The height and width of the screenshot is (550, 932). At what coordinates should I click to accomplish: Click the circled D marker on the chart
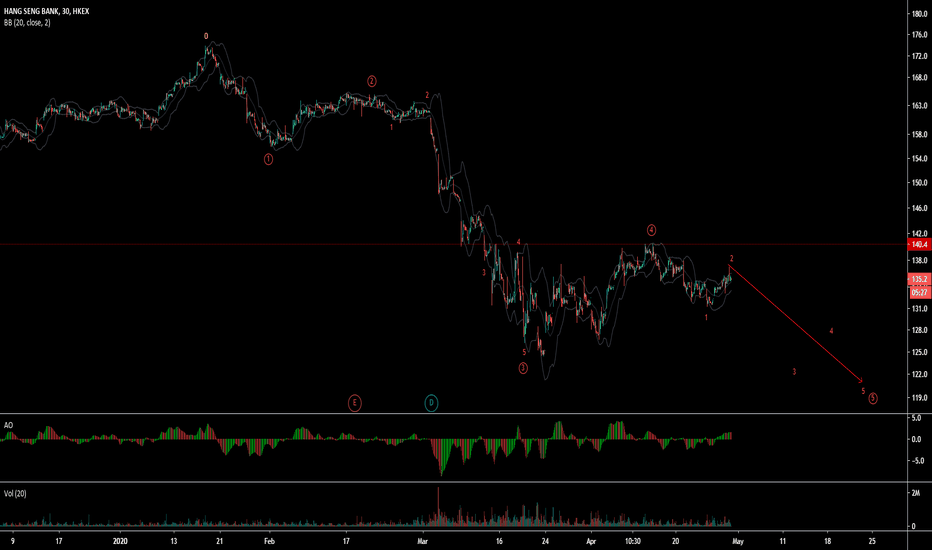point(431,403)
